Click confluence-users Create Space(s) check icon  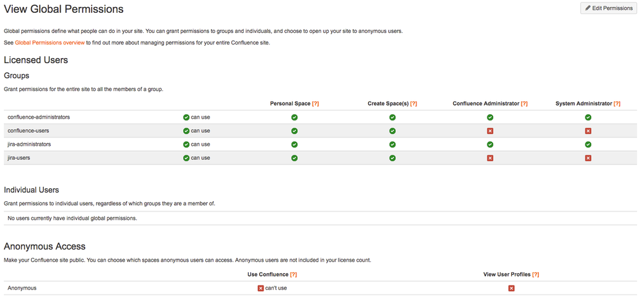pos(393,131)
